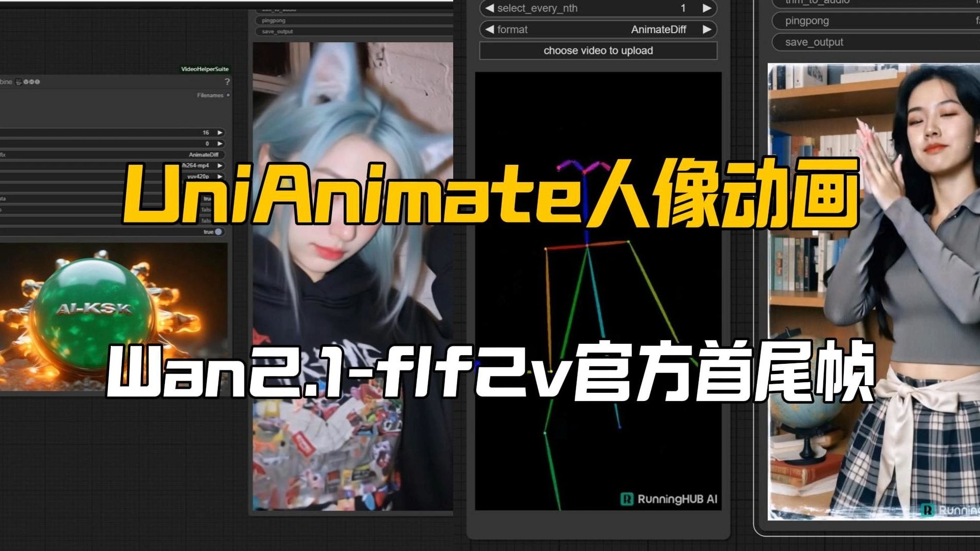Screen dimensions: 980x551
Task: Toggle large pingpong row above dancing woman preview
Action: tap(875, 21)
